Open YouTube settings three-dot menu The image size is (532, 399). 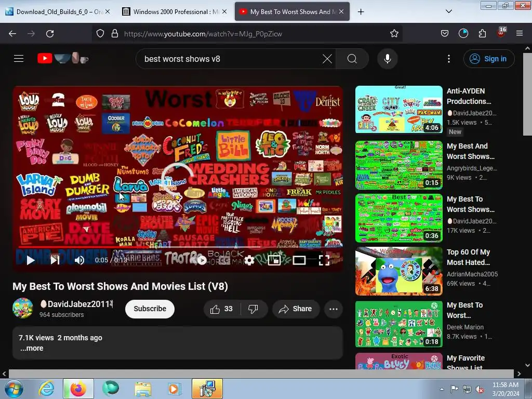click(449, 59)
